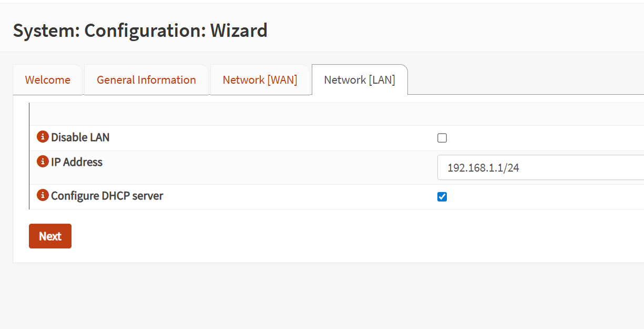Screen dimensions: 644x329
Task: Click the Configure DHCP server label text
Action: 107,196
